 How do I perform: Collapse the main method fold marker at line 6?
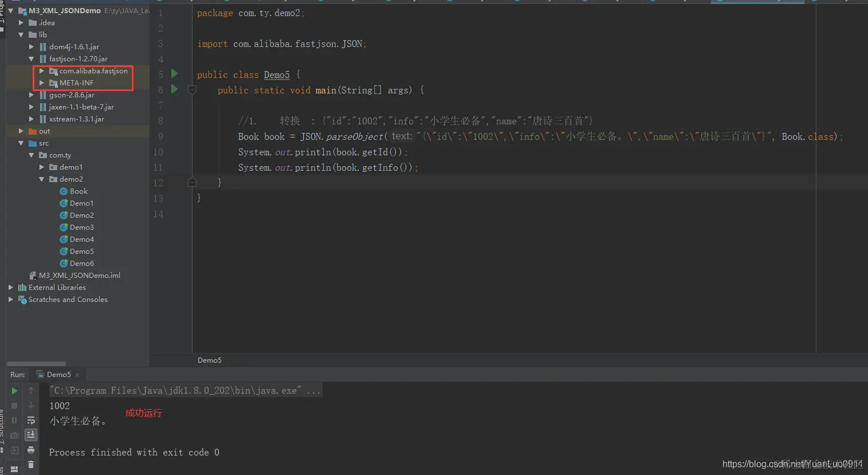[x=193, y=90]
